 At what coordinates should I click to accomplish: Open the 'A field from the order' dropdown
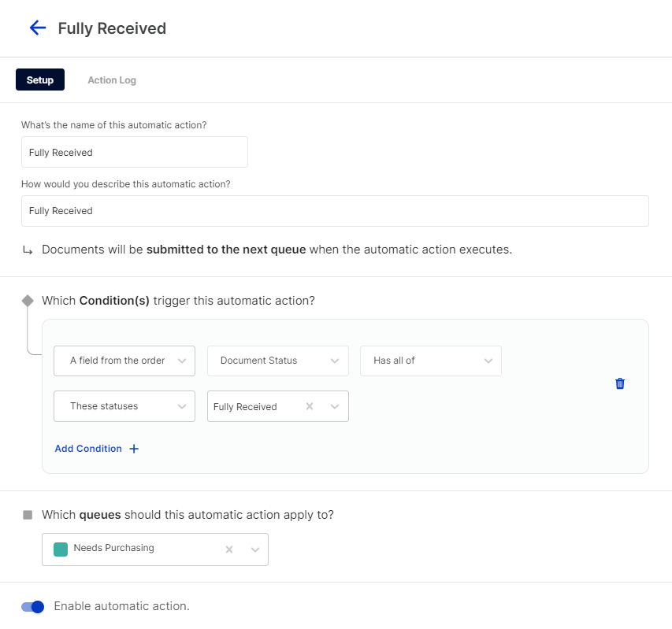(x=124, y=361)
